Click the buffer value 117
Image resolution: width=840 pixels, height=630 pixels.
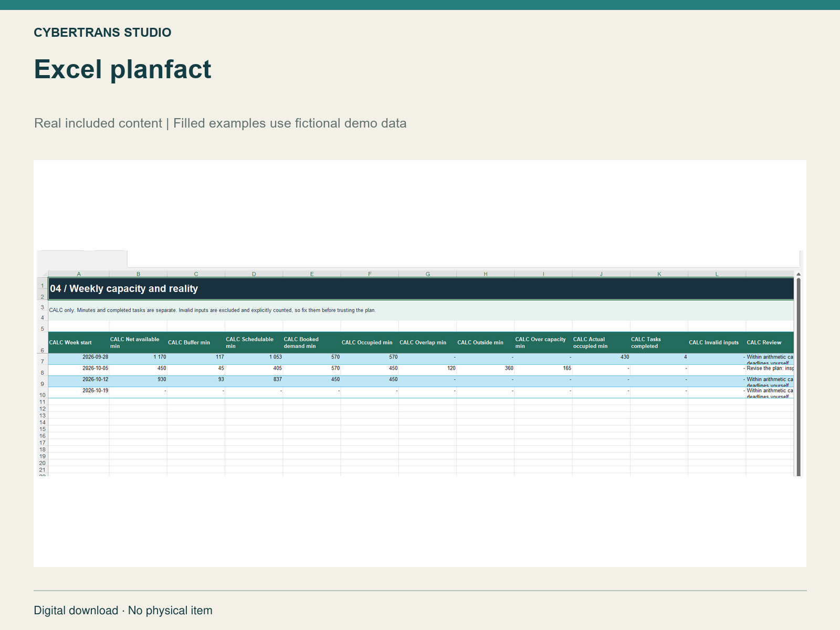[x=196, y=359]
